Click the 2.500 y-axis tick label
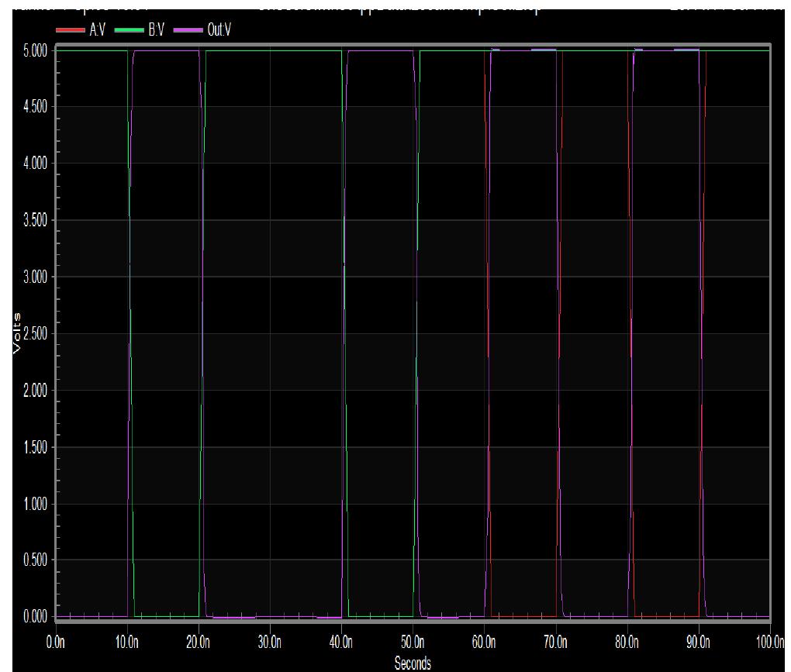The image size is (791, 672). 36,333
